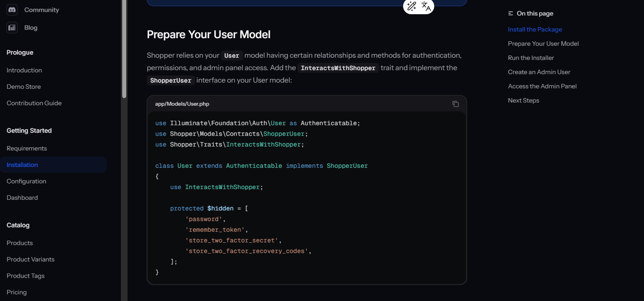The height and width of the screenshot is (301, 644).
Task: Open the Blog link in sidebar
Action: click(x=31, y=28)
